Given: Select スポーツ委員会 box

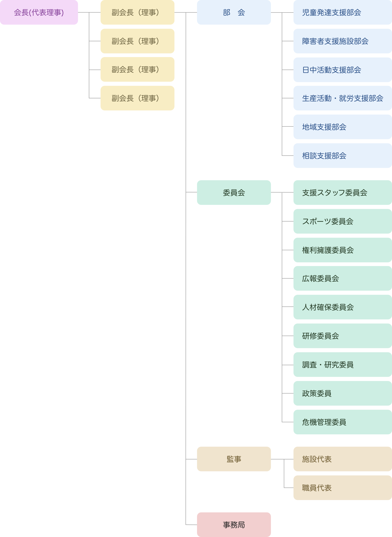Looking at the screenshot, I should pos(343,221).
